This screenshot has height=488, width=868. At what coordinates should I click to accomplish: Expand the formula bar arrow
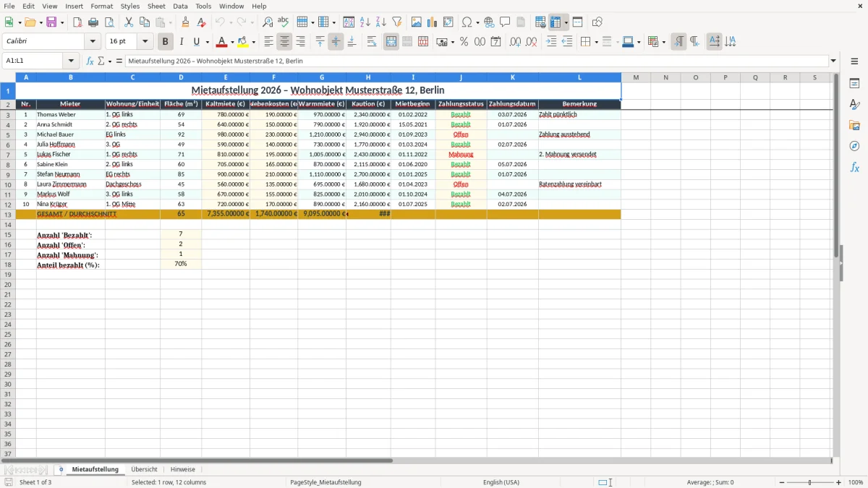(833, 61)
